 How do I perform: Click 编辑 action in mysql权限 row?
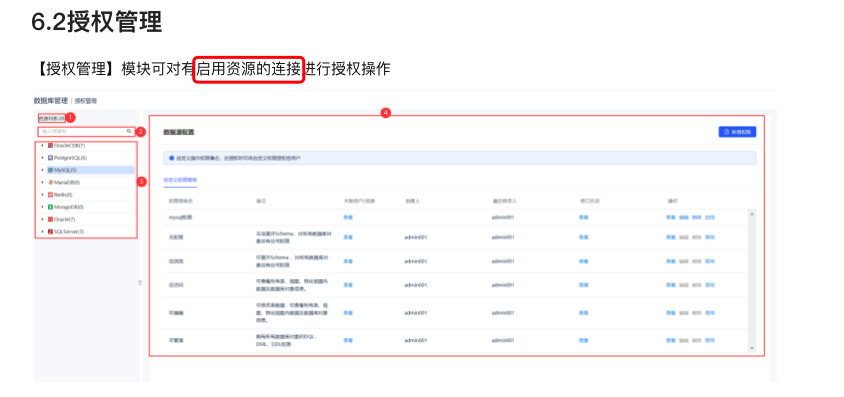[684, 217]
